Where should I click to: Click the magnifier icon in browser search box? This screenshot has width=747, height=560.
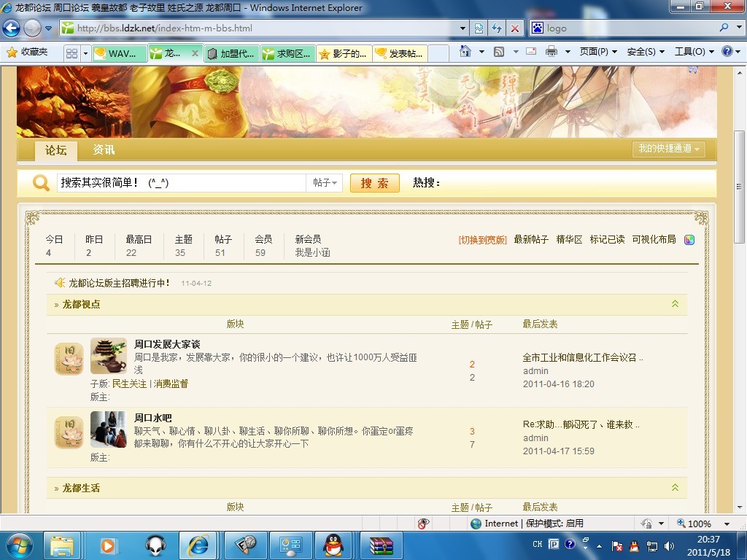click(724, 28)
